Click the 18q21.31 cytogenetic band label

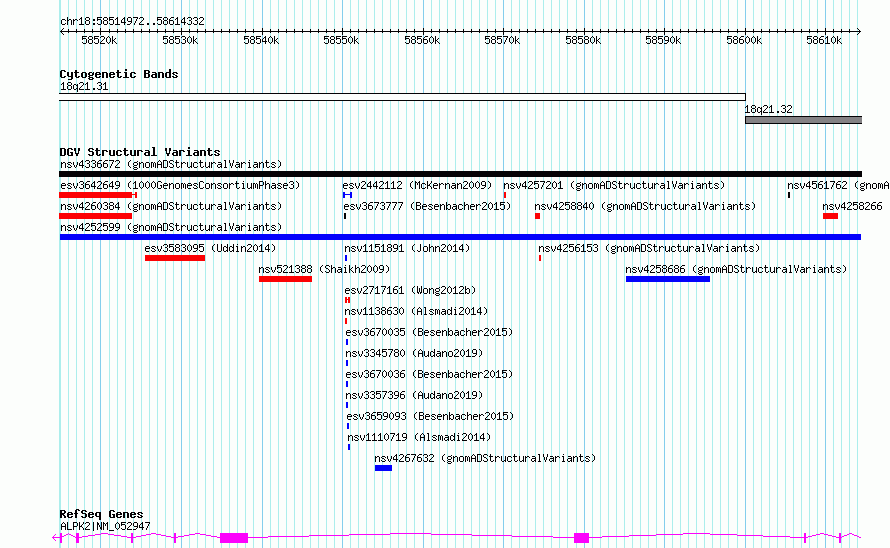tap(84, 87)
